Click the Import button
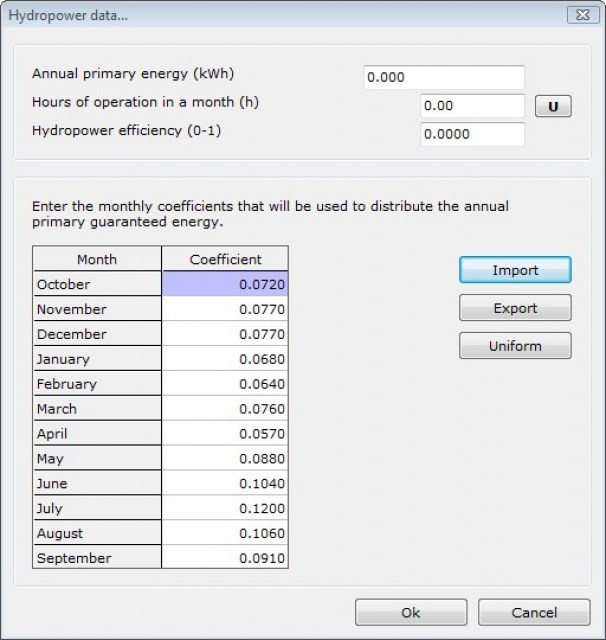606x640 pixels. [515, 270]
